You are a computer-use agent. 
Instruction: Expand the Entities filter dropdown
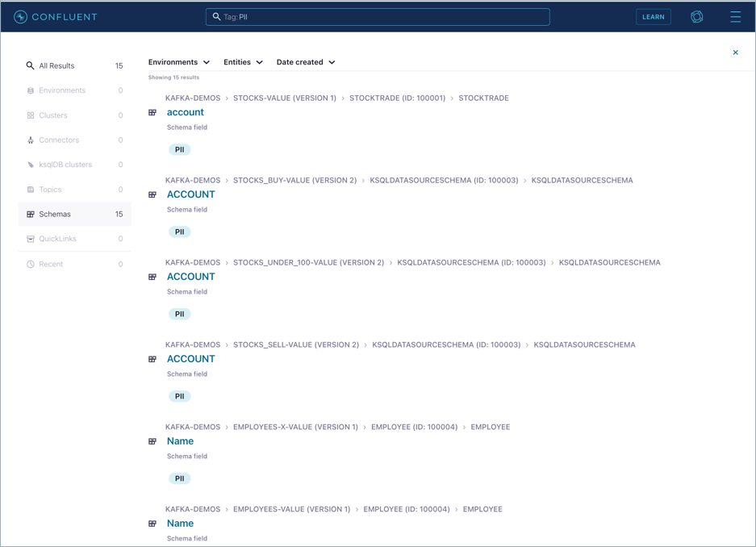tap(243, 62)
